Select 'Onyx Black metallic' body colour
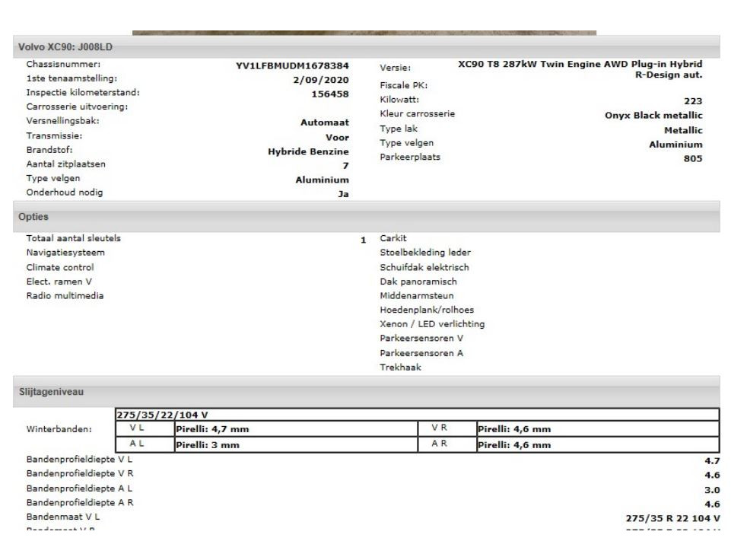The image size is (747, 560). [x=653, y=116]
